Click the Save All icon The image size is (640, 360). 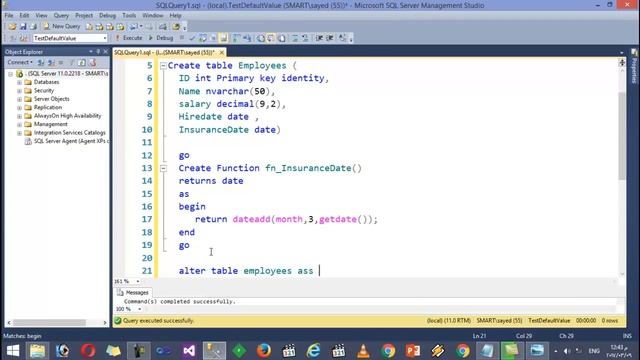(33, 27)
